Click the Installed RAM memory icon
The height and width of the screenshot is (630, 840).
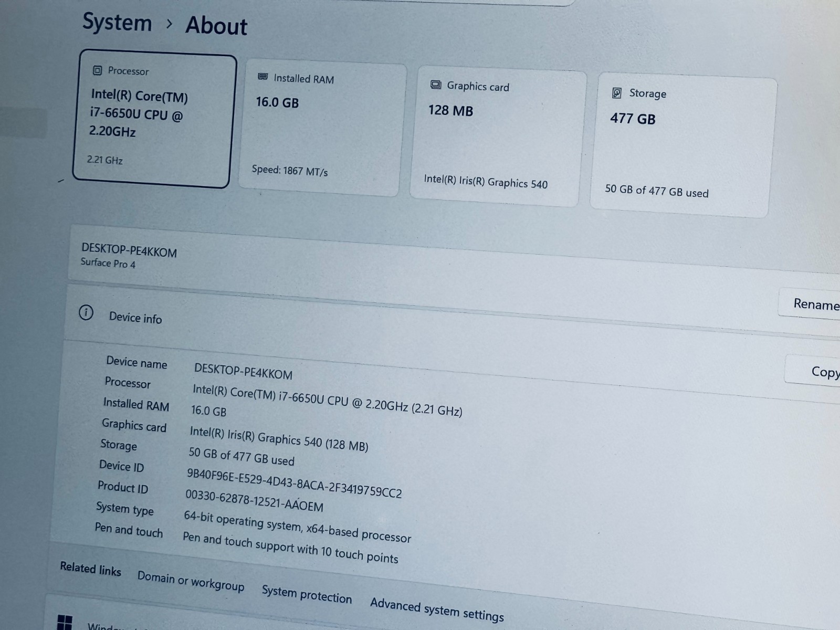click(x=263, y=77)
